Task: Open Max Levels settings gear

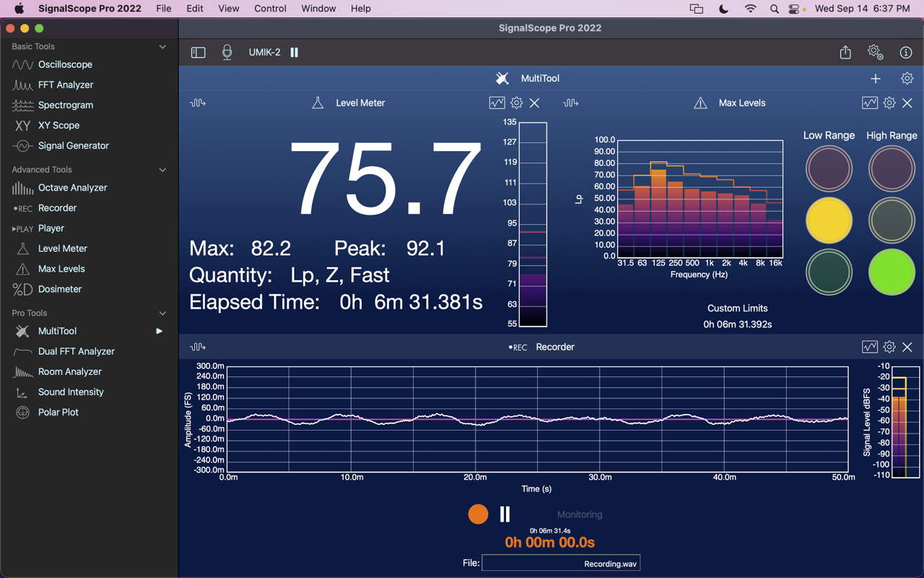Action: coord(889,103)
